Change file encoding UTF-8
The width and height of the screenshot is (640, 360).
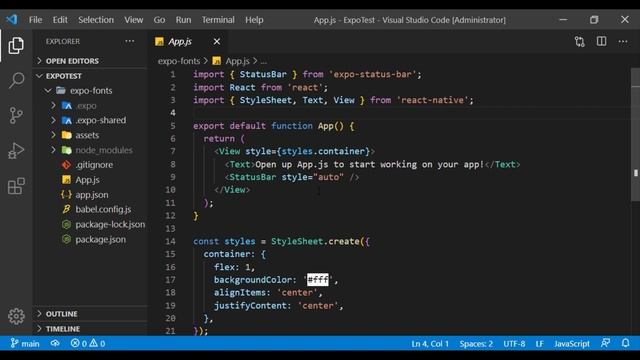(x=514, y=344)
